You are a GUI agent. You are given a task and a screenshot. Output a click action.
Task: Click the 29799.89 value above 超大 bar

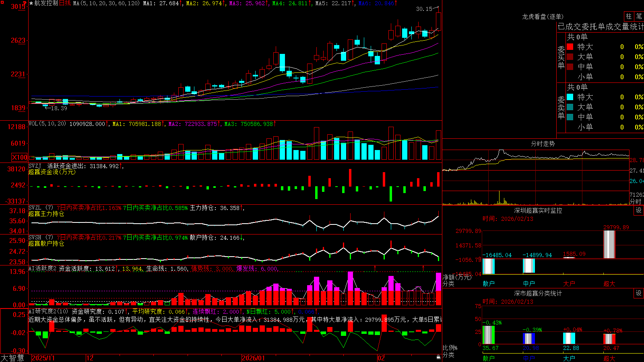pyautogui.click(x=616, y=227)
